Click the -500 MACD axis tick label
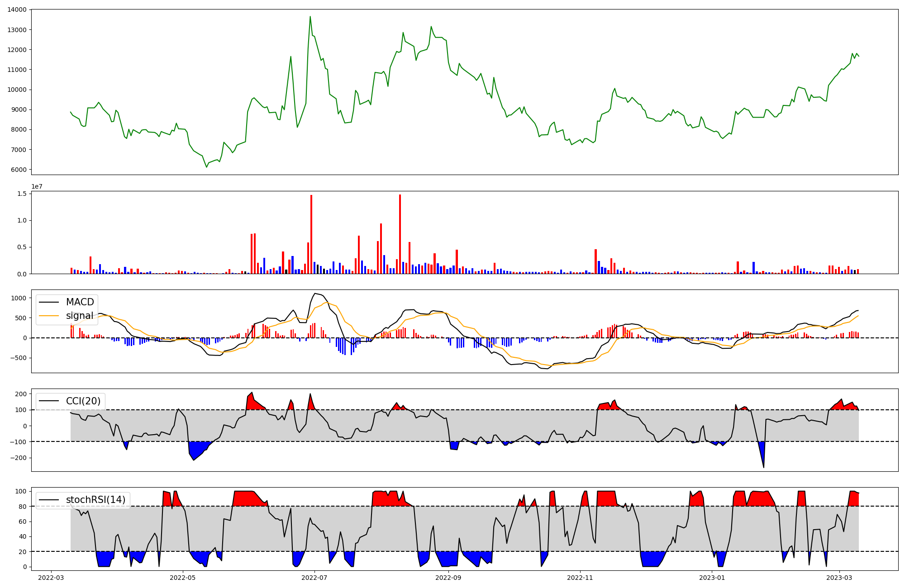This screenshot has height=588, width=905. tap(18, 358)
